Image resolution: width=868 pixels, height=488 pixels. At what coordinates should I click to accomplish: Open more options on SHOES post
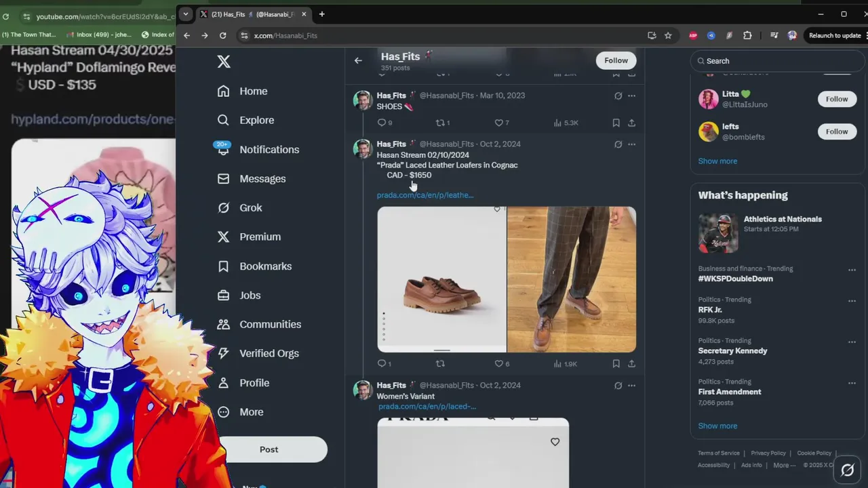pos(631,96)
